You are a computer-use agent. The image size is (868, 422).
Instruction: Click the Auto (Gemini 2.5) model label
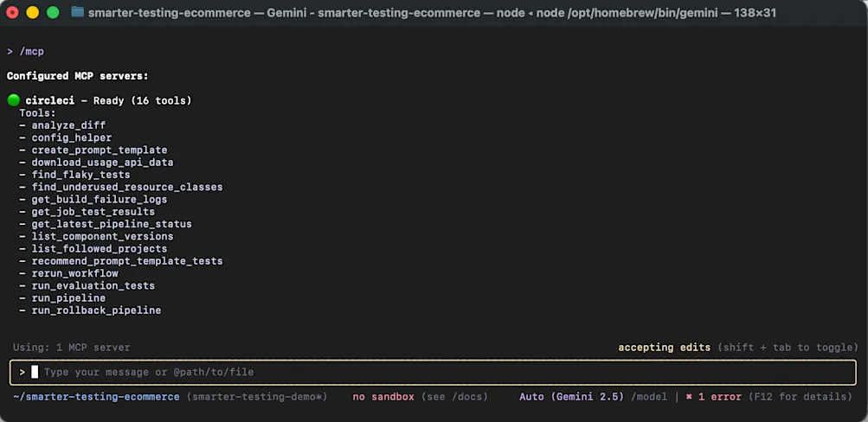[572, 397]
